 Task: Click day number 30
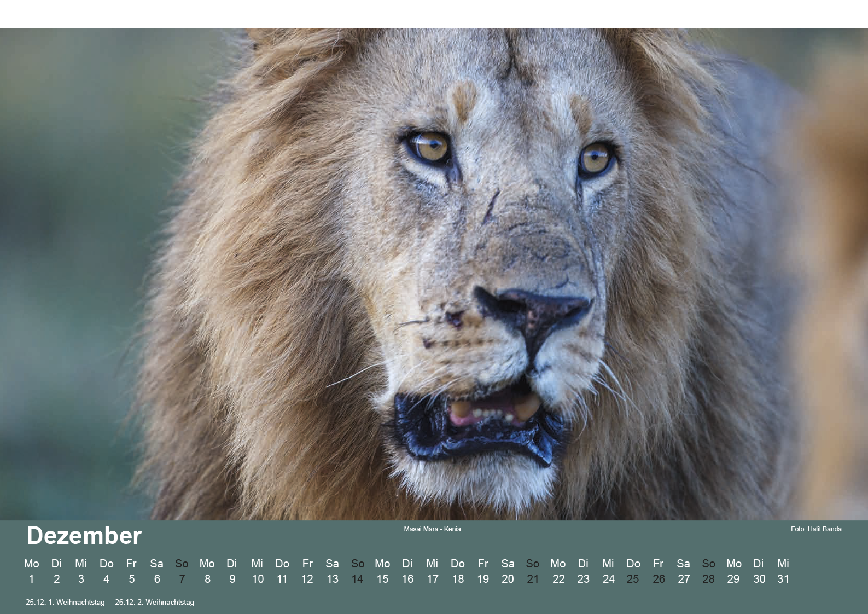click(x=759, y=579)
